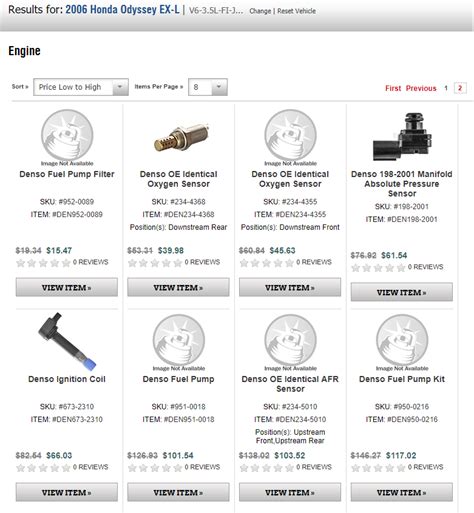Open the Denso Fuel Pump Kit placeholder image
This screenshot has width=474, height=513.
pyautogui.click(x=402, y=342)
